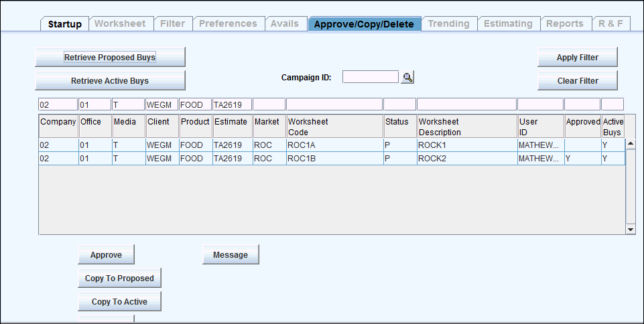This screenshot has width=644, height=324.
Task: Click the Status P cell in ROC1A row
Action: 400,145
